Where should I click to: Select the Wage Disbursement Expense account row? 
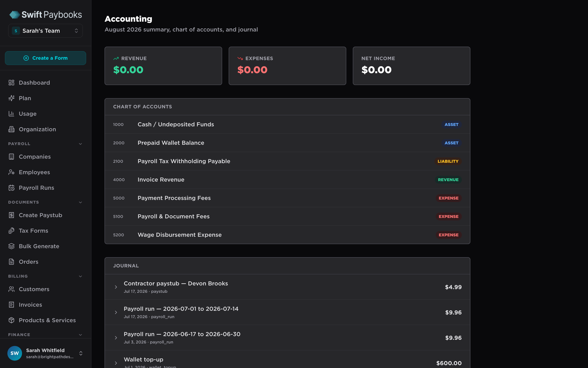[x=287, y=235]
